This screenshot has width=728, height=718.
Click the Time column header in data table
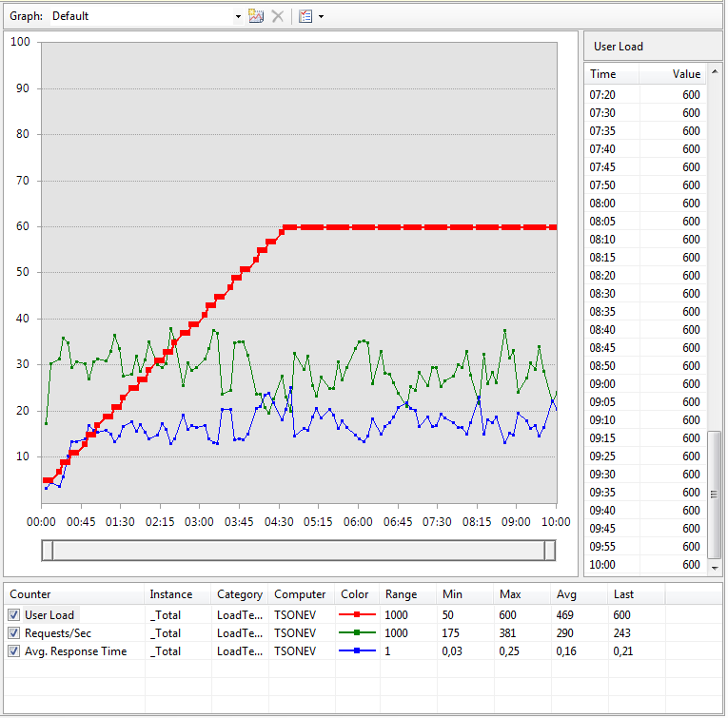pos(612,74)
